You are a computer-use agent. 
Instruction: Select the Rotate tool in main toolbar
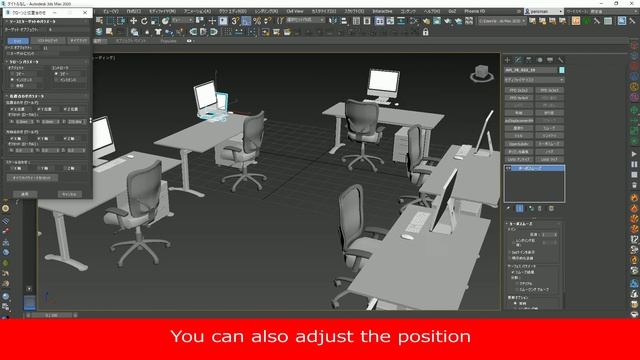[144, 21]
